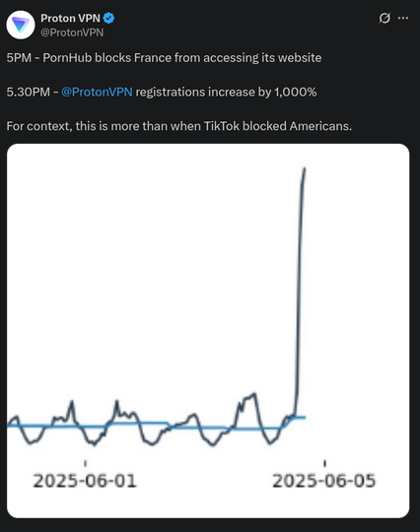420x532 pixels.
Task: Open the blue @ProtonVPN mention link
Action: click(97, 92)
